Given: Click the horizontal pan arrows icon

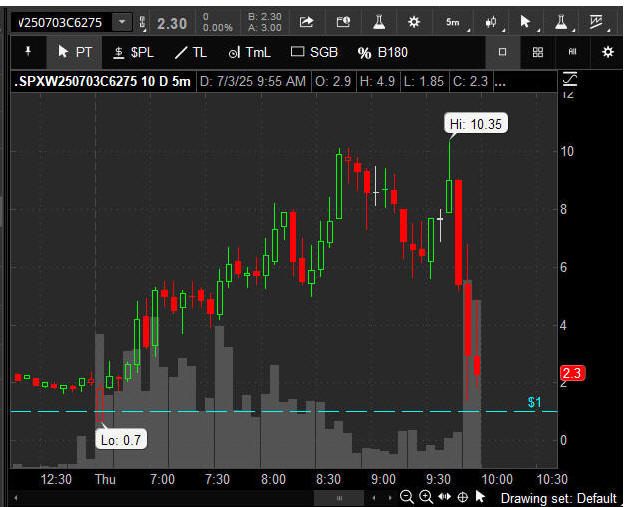Looking at the screenshot, I should click(444, 497).
